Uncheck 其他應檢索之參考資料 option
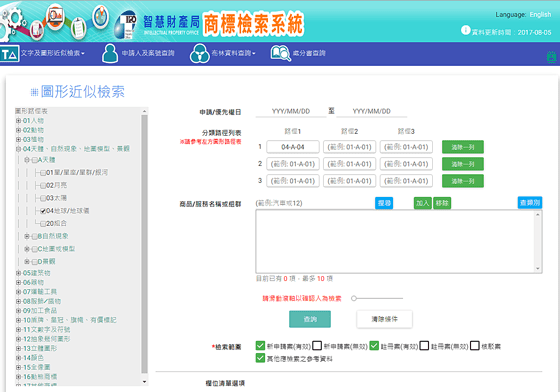Viewport: 560px width, 392px height. pos(260,358)
